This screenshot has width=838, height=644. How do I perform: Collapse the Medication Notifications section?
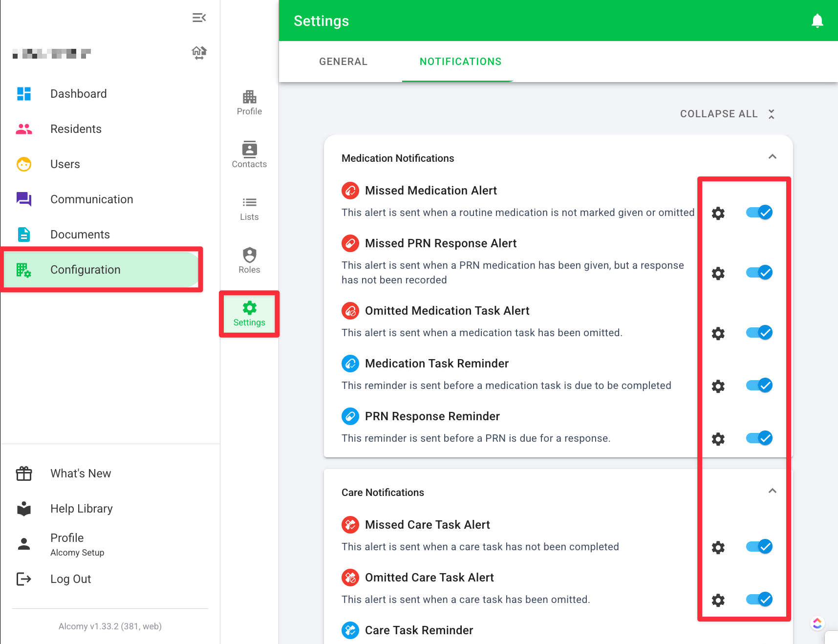coord(772,157)
